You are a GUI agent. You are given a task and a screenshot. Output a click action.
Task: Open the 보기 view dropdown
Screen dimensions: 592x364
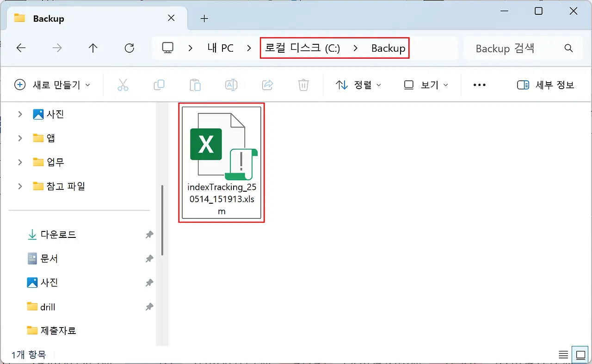(x=425, y=85)
